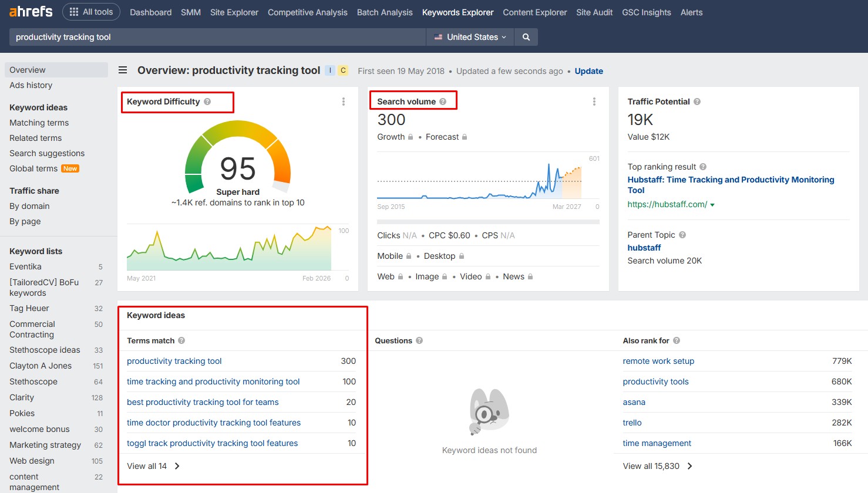Click the Traffic Potential help icon
This screenshot has width=868, height=493.
697,101
